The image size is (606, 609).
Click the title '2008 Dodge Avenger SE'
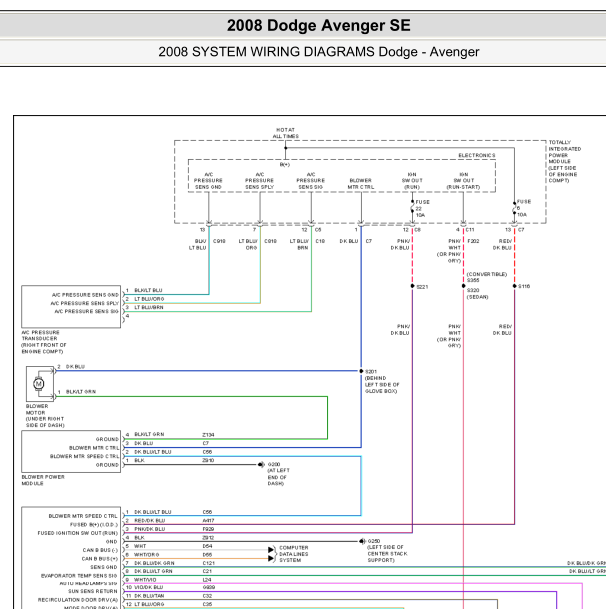point(319,26)
